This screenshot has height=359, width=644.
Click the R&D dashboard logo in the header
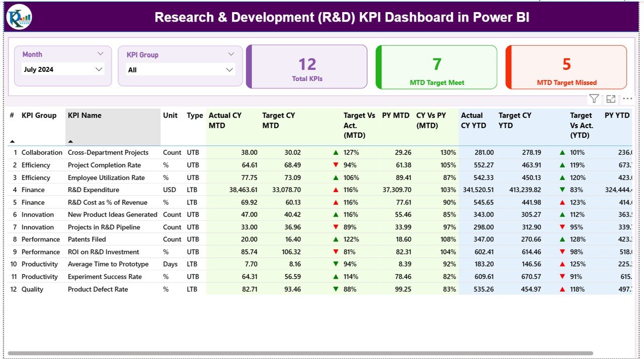pyautogui.click(x=18, y=17)
